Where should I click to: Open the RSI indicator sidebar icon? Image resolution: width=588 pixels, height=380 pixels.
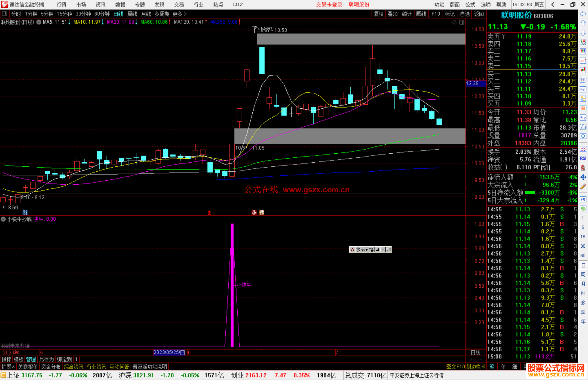(x=583, y=158)
